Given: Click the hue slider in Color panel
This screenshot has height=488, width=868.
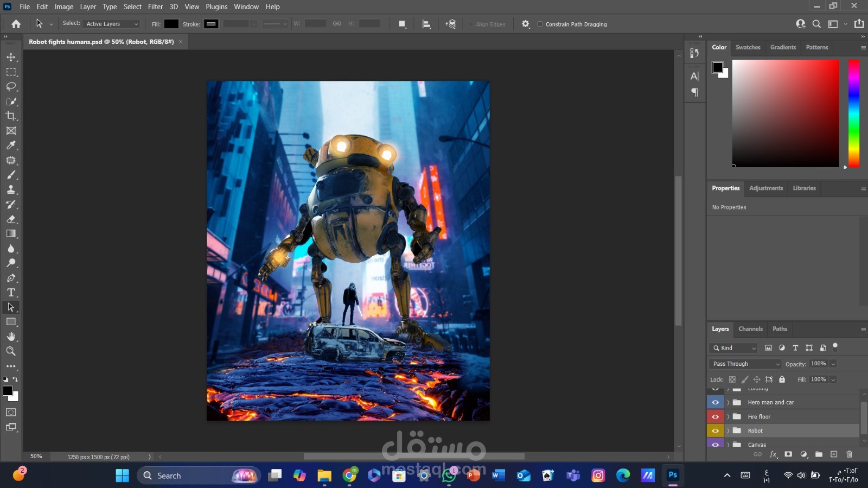Looking at the screenshot, I should pyautogui.click(x=854, y=113).
